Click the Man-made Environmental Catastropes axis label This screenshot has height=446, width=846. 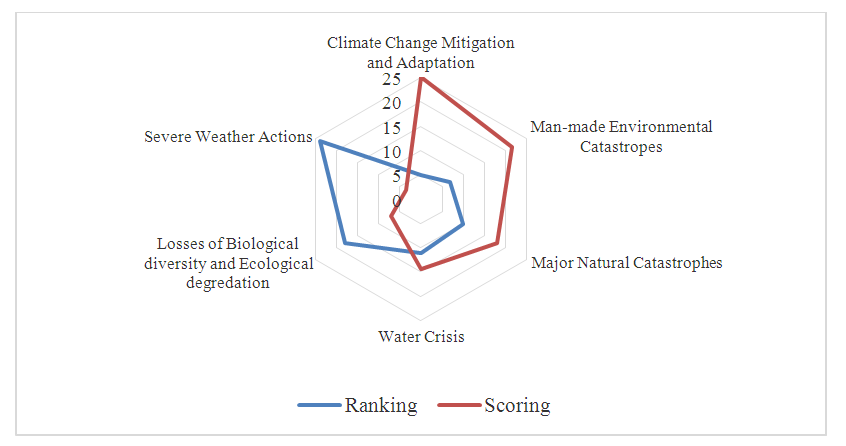click(620, 137)
